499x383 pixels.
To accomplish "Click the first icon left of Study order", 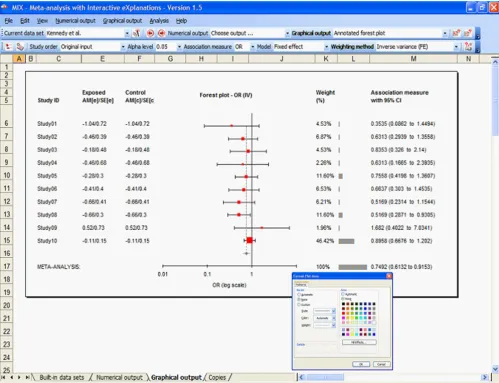I will tap(8, 47).
